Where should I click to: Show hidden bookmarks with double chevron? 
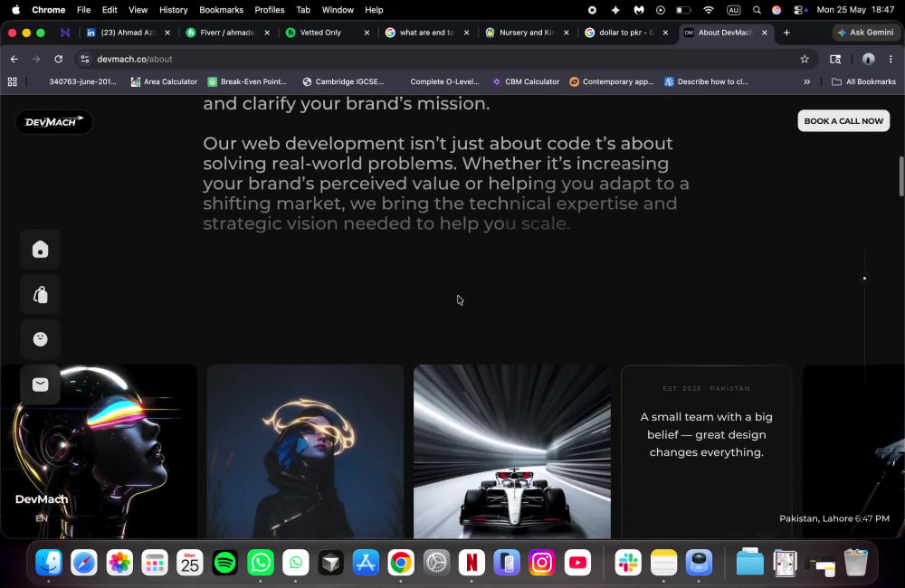coord(807,82)
